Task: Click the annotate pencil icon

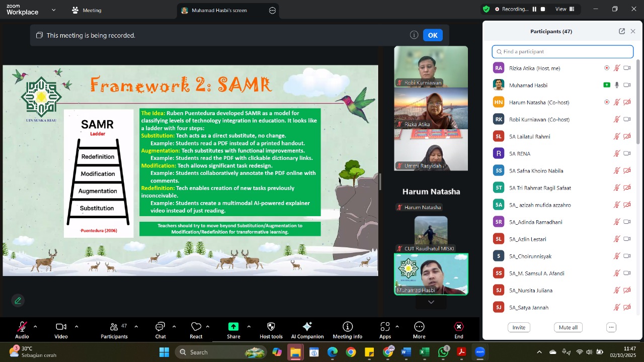Action: coord(18,301)
